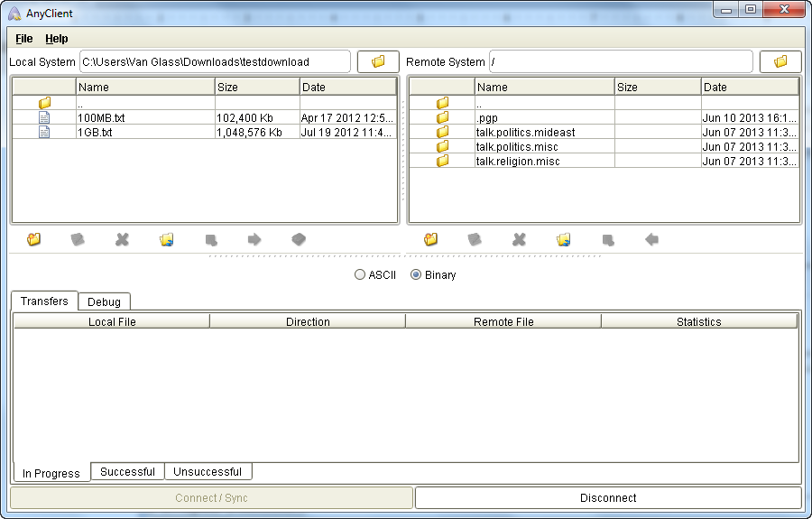This screenshot has width=812, height=519.
Task: Refresh the remote folder listing
Action: point(564,240)
